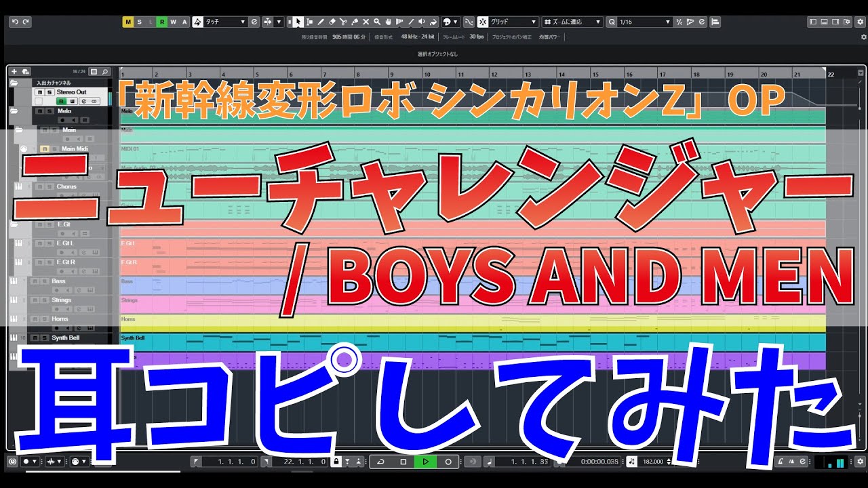Image resolution: width=868 pixels, height=488 pixels.
Task: Open the ズームに適応 grid type dropdown
Action: (x=572, y=22)
